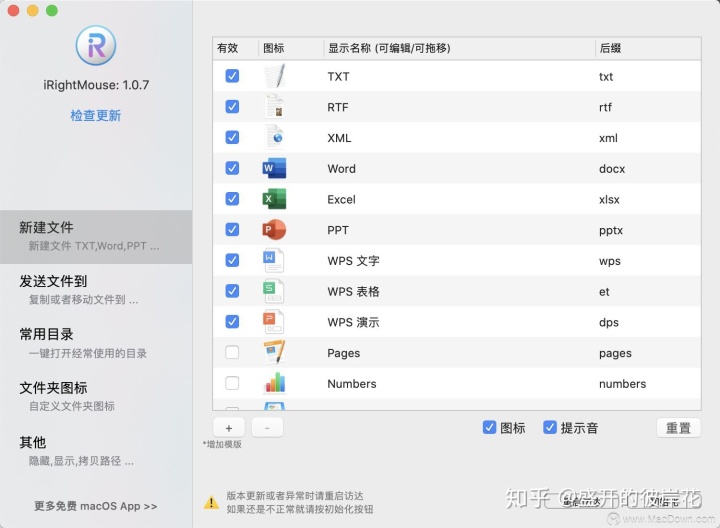720x528 pixels.
Task: Click the PowerPoint PPT icon
Action: click(274, 230)
